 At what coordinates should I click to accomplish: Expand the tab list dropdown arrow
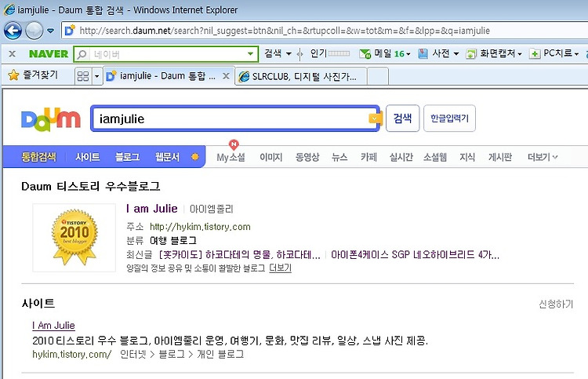pos(96,76)
